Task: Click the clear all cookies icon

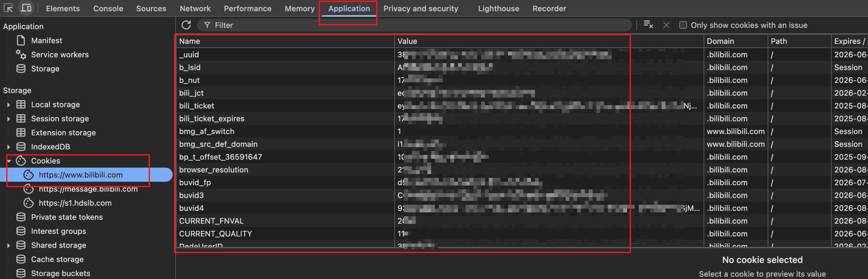Action: click(x=648, y=25)
